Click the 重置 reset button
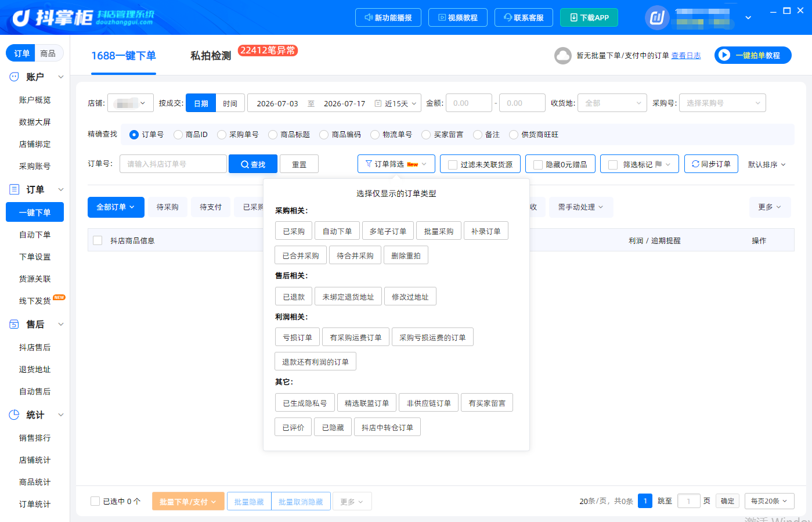812x522 pixels. [x=299, y=164]
